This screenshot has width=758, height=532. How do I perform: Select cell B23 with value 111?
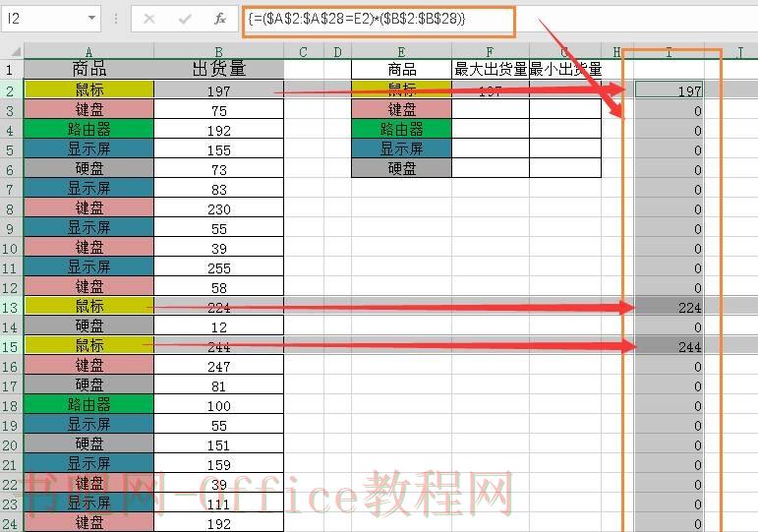218,503
